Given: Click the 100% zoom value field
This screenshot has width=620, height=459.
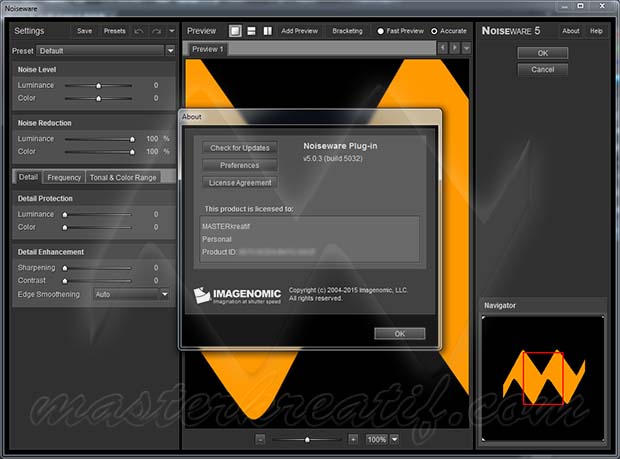Looking at the screenshot, I should point(377,439).
